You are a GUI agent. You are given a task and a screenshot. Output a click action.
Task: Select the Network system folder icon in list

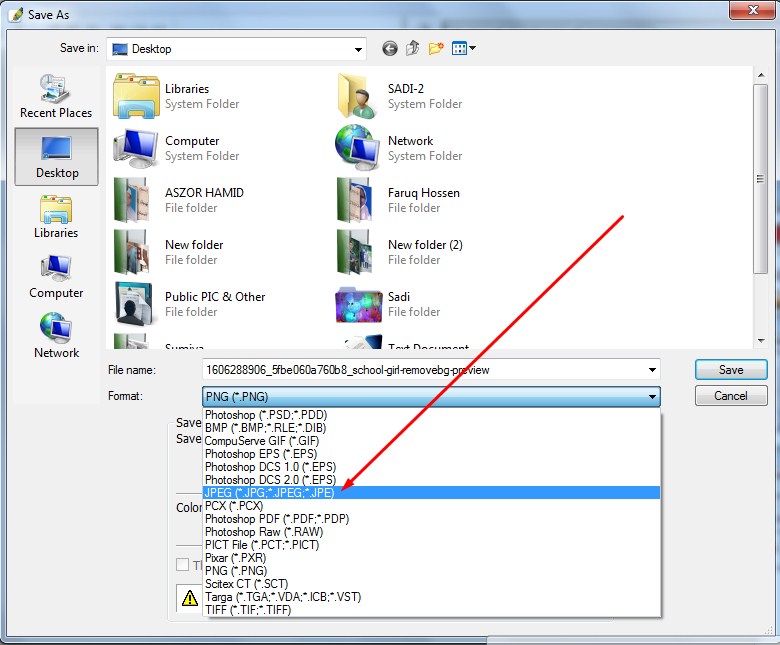358,148
